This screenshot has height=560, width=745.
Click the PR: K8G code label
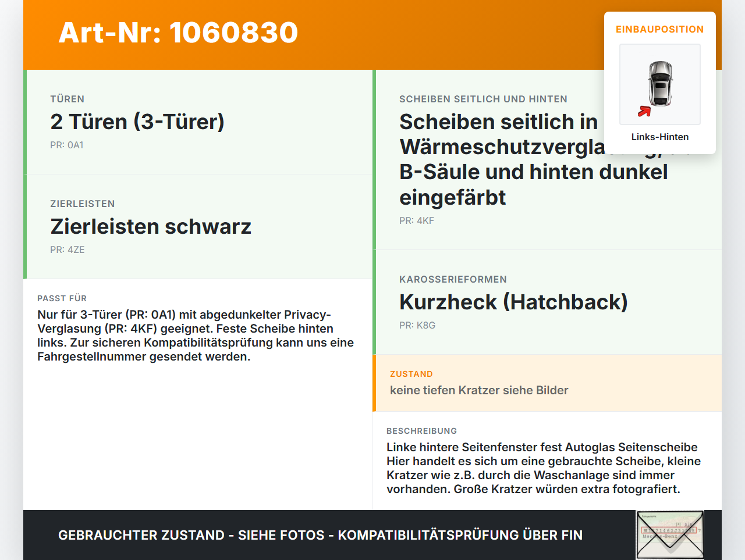417,326
